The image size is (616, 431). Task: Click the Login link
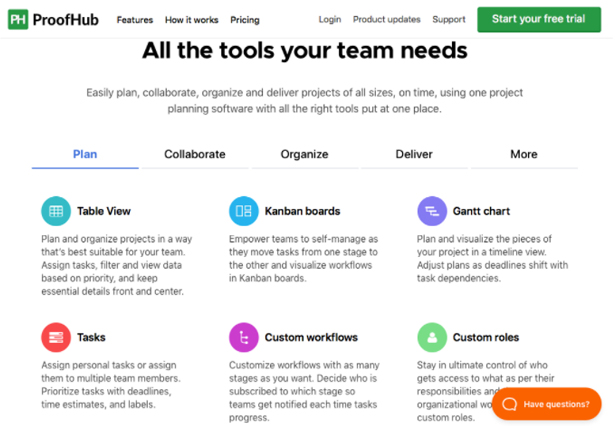tap(330, 19)
